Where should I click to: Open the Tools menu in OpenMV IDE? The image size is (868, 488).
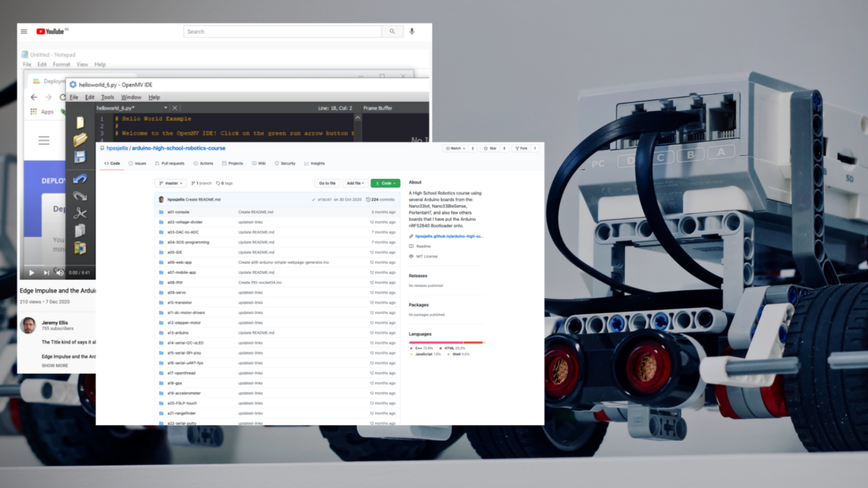pyautogui.click(x=108, y=97)
